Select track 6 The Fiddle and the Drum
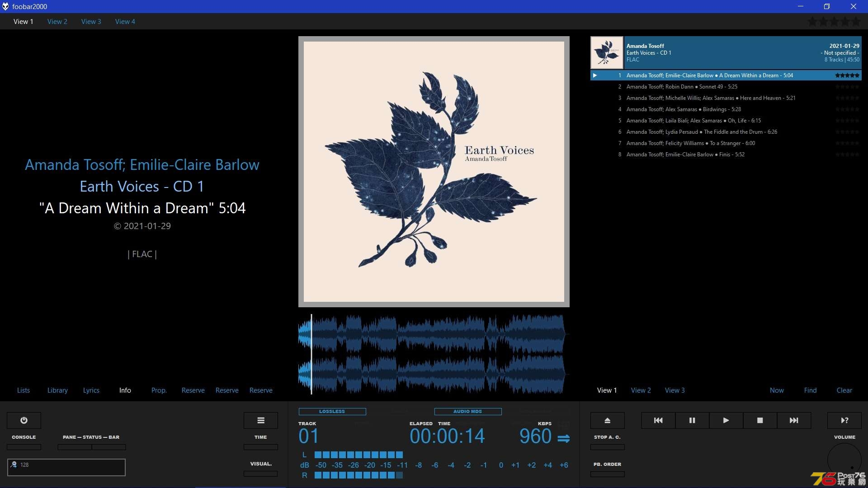Screen dimensions: 868x488 click(726, 132)
